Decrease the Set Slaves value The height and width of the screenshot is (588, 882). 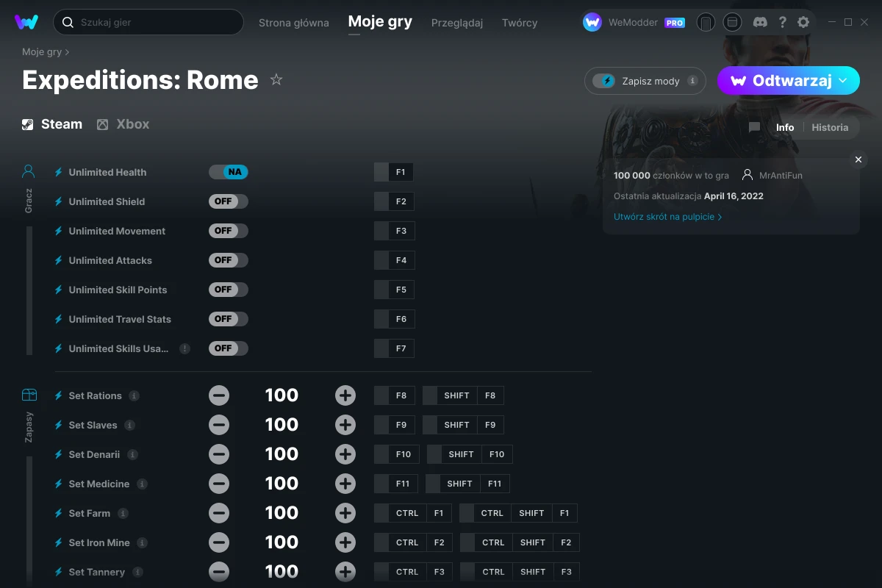click(219, 425)
